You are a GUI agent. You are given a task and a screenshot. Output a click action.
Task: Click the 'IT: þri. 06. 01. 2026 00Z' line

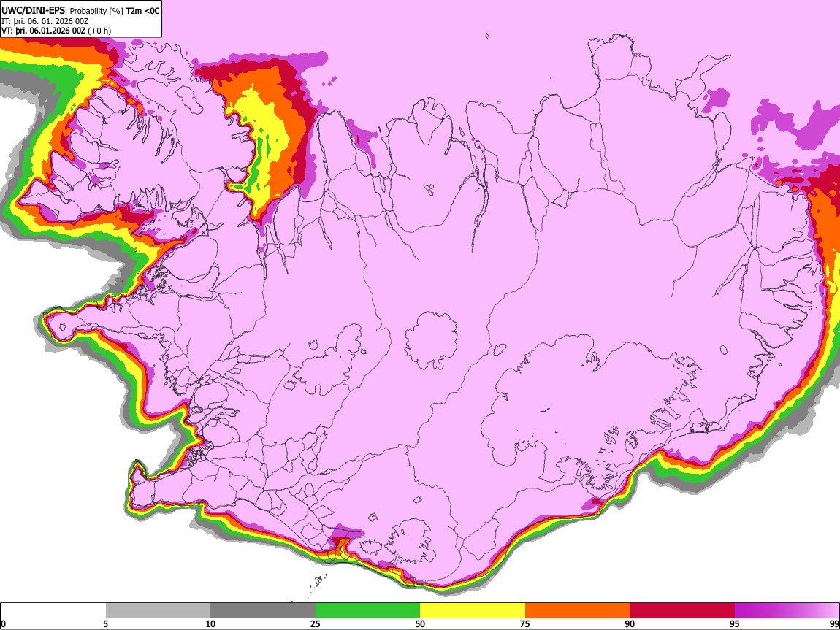point(45,21)
